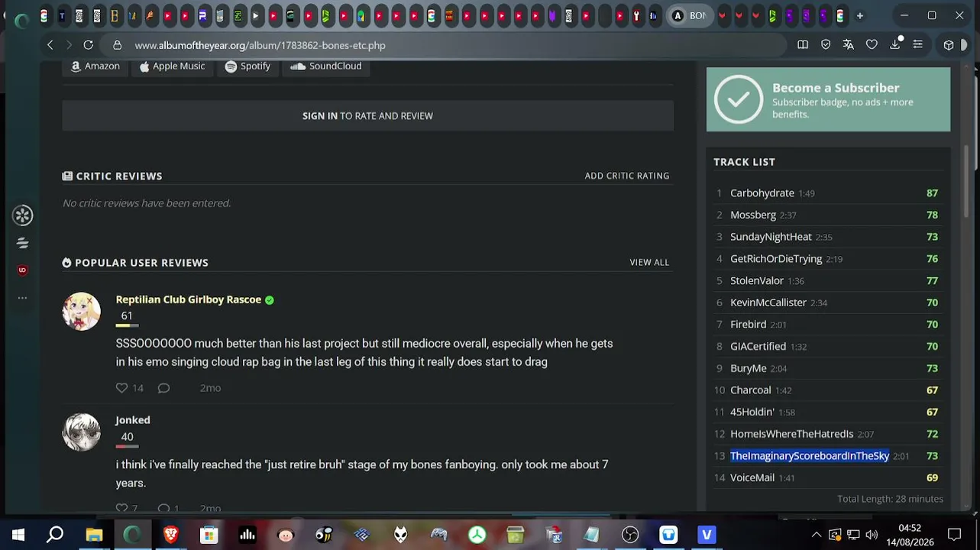Open the Firebird track

(749, 325)
